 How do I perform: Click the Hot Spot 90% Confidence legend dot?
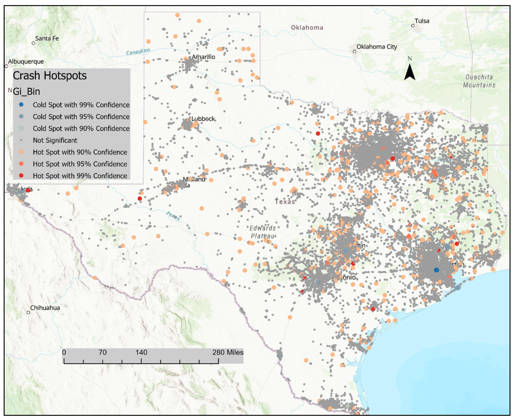21,152
